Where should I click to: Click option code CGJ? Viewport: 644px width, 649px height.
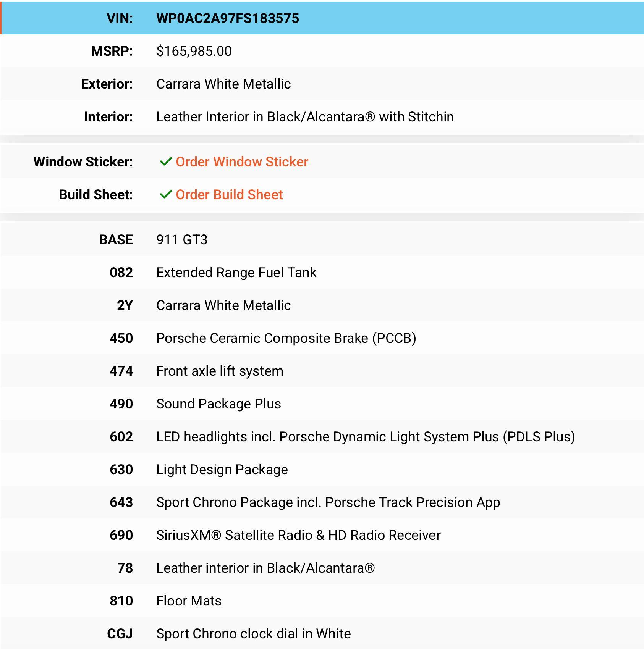tap(120, 634)
